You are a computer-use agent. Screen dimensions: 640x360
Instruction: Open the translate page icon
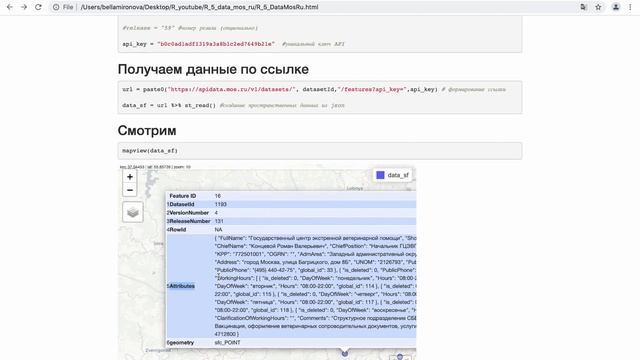(x=583, y=7)
